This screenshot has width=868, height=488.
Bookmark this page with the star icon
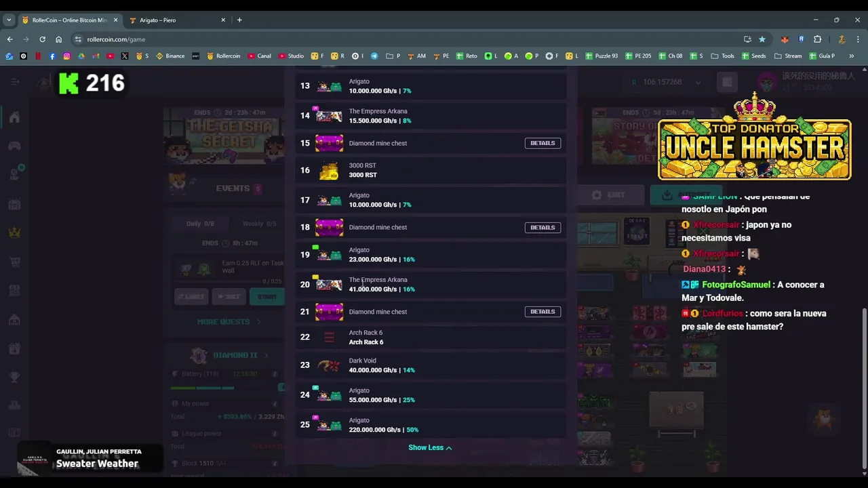click(x=762, y=39)
